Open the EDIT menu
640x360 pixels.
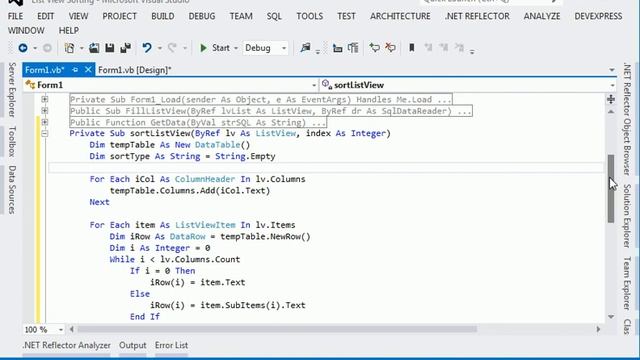click(x=45, y=16)
